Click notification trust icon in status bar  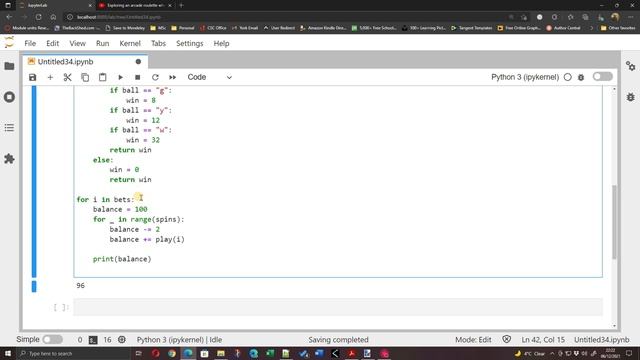tap(507, 339)
